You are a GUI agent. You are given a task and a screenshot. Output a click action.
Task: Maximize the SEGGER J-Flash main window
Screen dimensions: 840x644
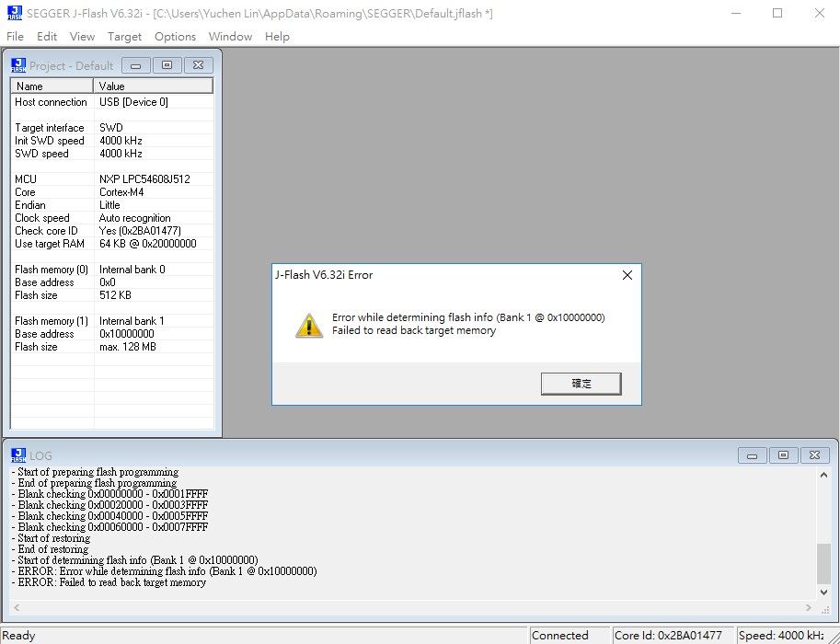pos(777,13)
